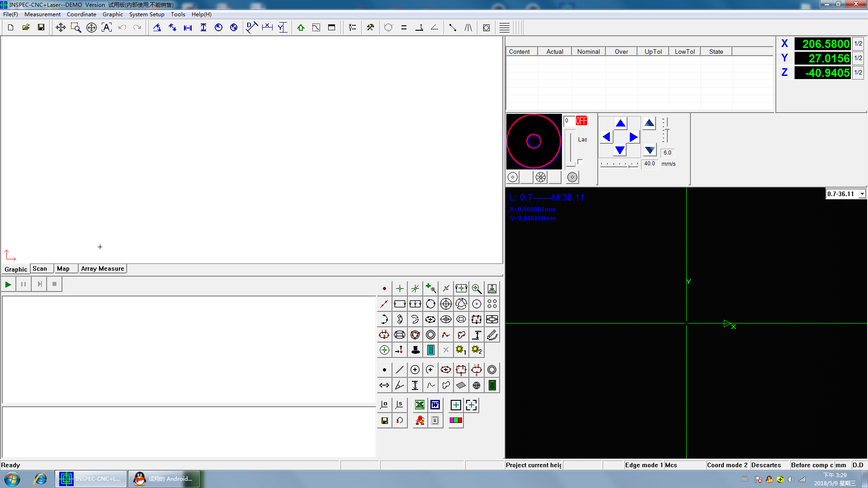This screenshot has width=868, height=488.
Task: Click the light source 1 sun icon
Action: pos(461,350)
